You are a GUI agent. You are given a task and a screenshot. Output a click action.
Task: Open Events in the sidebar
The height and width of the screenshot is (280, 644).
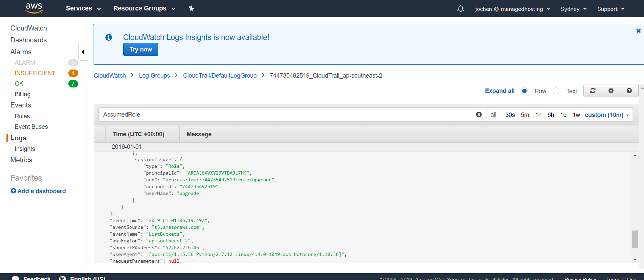[x=21, y=105]
